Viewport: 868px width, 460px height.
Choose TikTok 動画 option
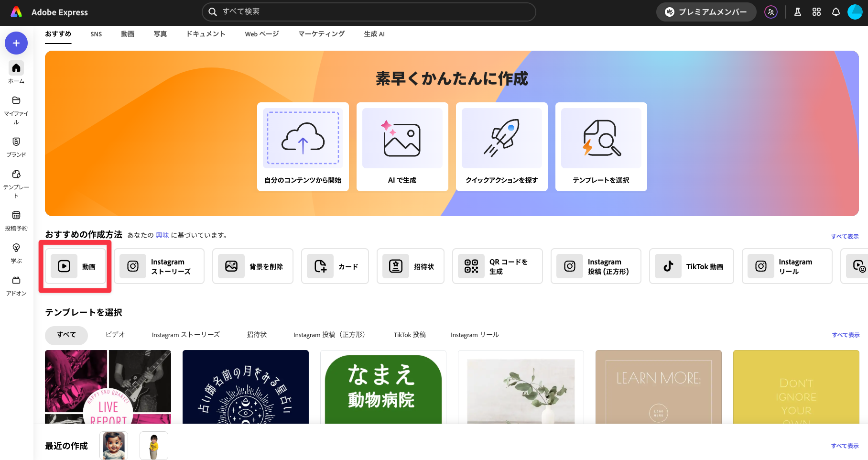tap(692, 266)
